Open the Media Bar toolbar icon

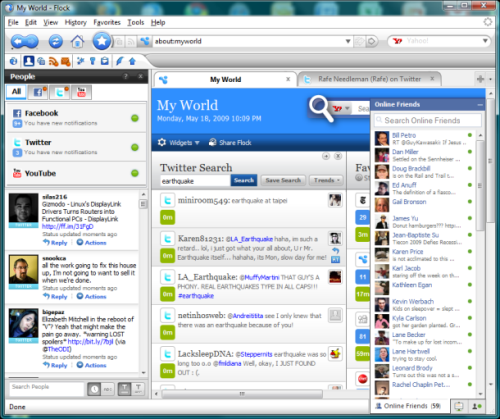[41, 61]
